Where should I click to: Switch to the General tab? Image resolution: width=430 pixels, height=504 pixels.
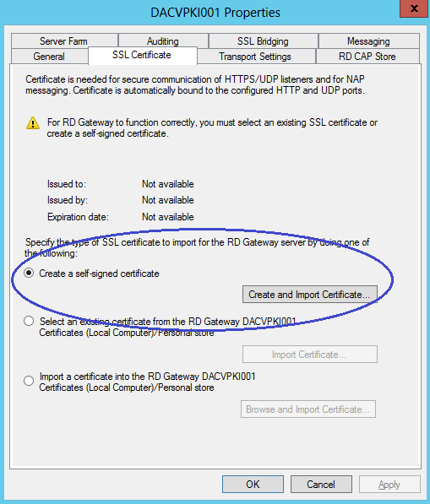click(x=50, y=57)
